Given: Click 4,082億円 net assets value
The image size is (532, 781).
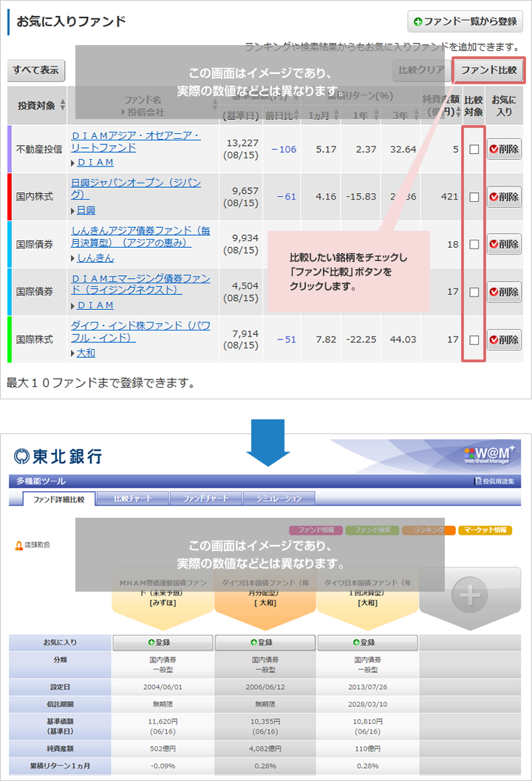Looking at the screenshot, I should click(265, 748).
